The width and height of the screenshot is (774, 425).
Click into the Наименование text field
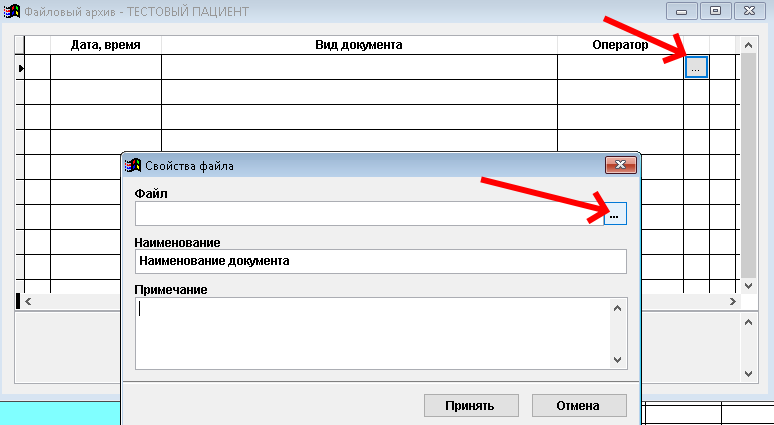click(380, 261)
